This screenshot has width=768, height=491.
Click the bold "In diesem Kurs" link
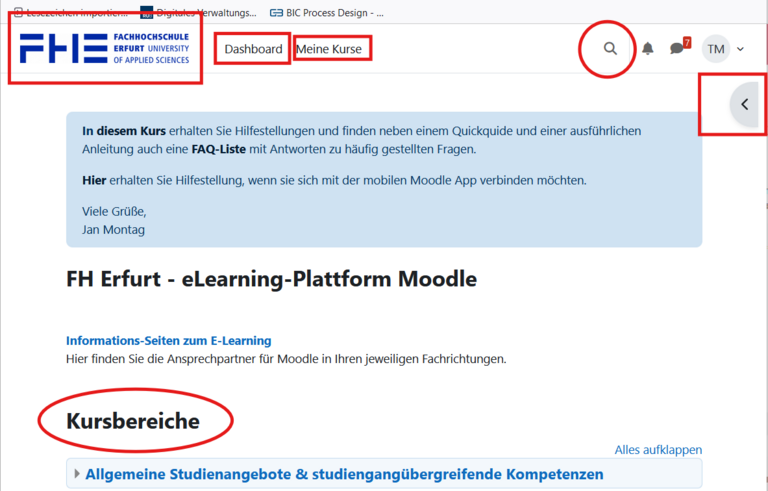point(124,131)
